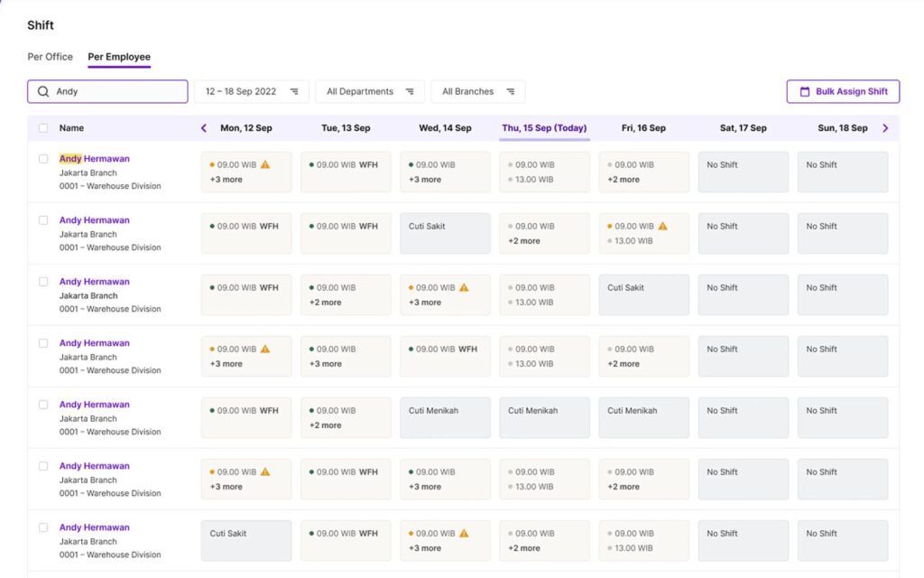Toggle the select-all checkbox in Name header
Screen dimensions: 924x578
(43, 128)
